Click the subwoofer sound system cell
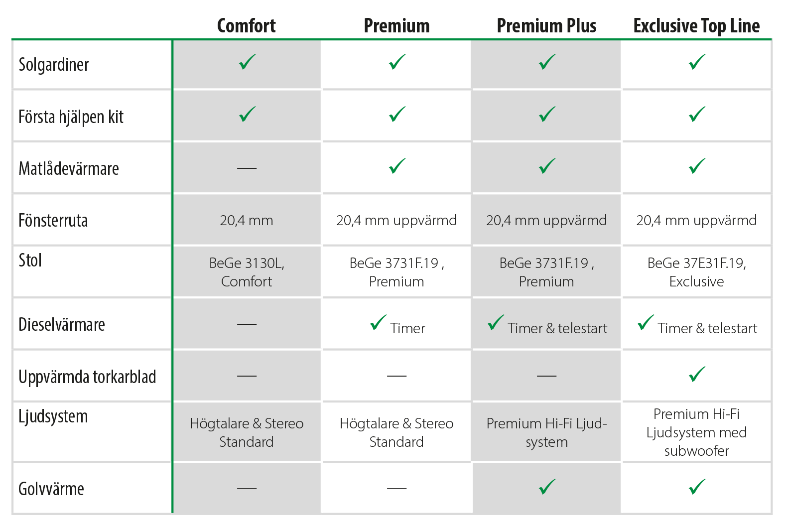The width and height of the screenshot is (785, 532). click(x=696, y=432)
